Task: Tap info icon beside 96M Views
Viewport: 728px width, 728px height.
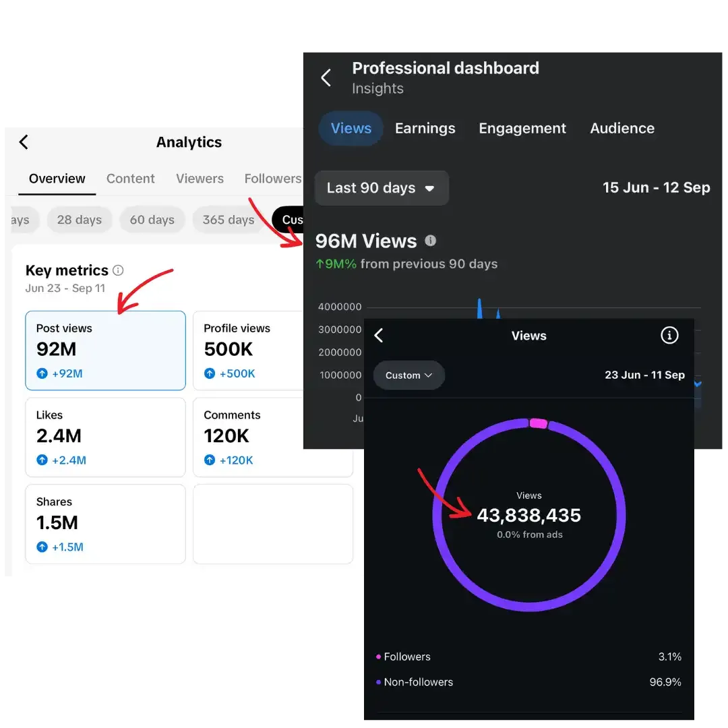Action: click(x=431, y=241)
